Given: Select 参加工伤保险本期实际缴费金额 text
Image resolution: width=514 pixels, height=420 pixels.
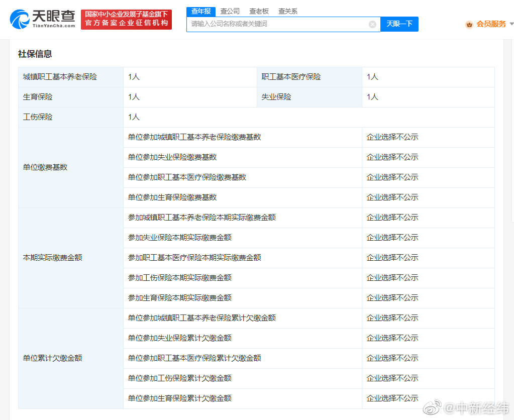Looking at the screenshot, I should click(180, 278).
